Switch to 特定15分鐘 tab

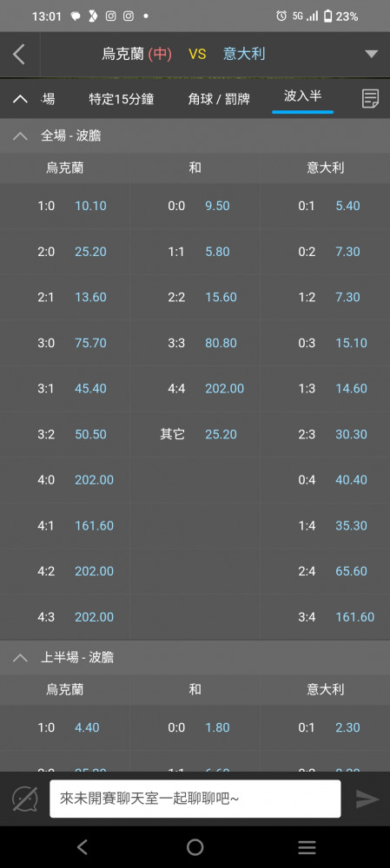click(x=122, y=99)
